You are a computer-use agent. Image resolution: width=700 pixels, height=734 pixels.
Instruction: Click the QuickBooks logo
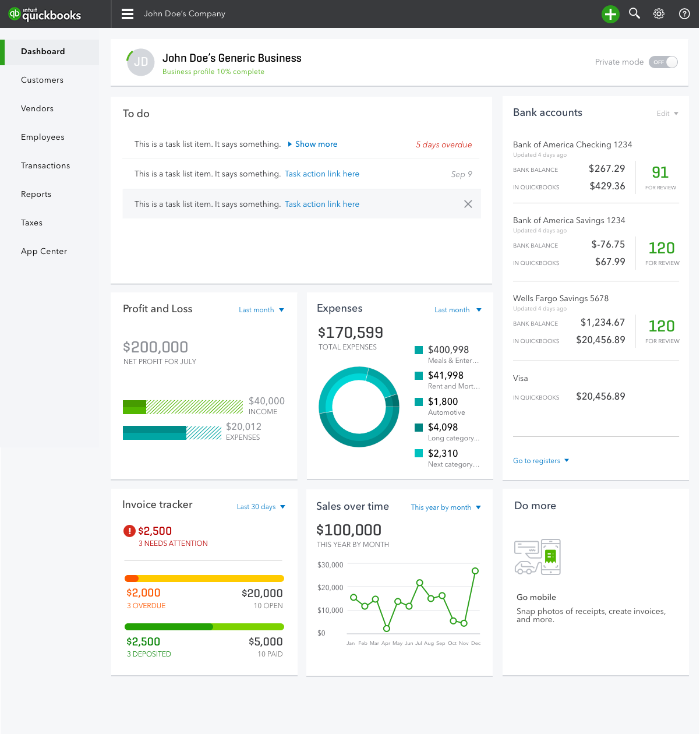pyautogui.click(x=45, y=14)
